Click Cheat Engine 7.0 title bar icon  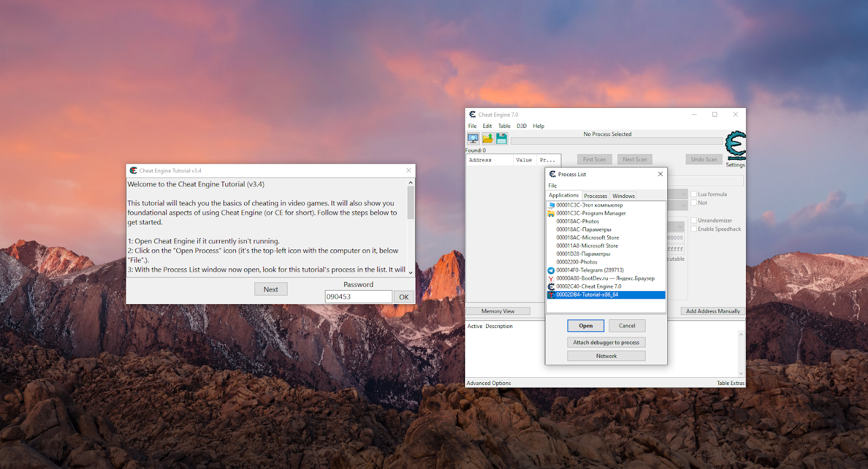click(x=473, y=114)
